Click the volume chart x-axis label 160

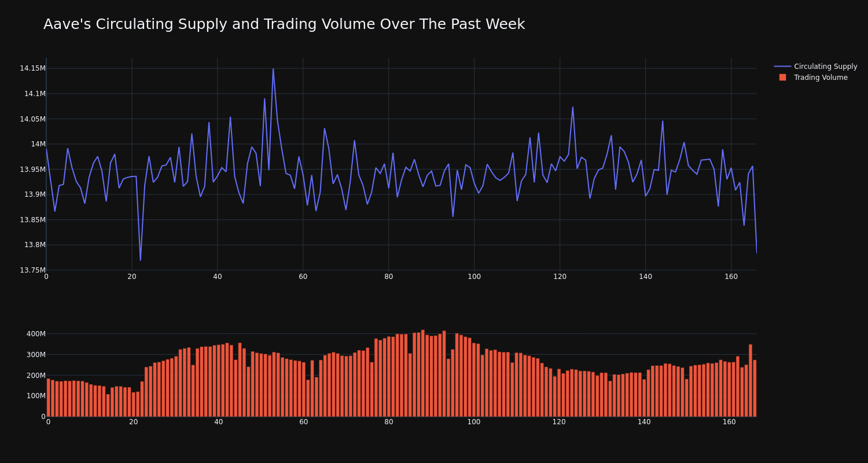click(729, 422)
